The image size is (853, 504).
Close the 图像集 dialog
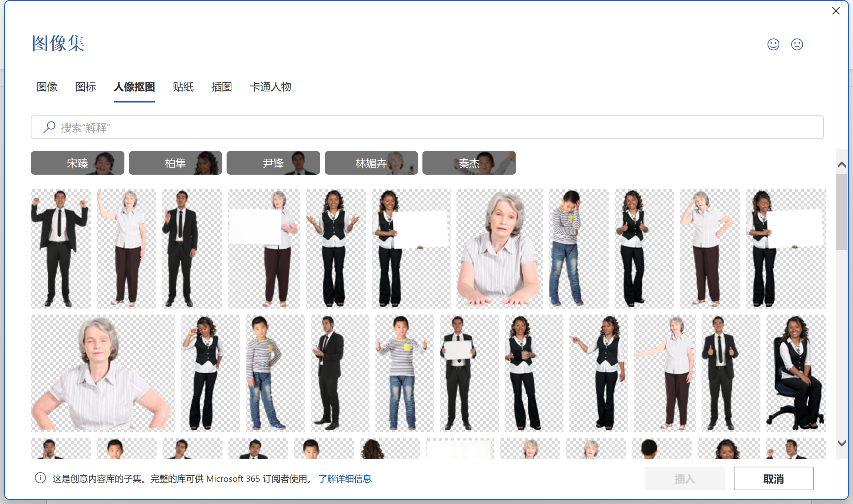[x=836, y=11]
